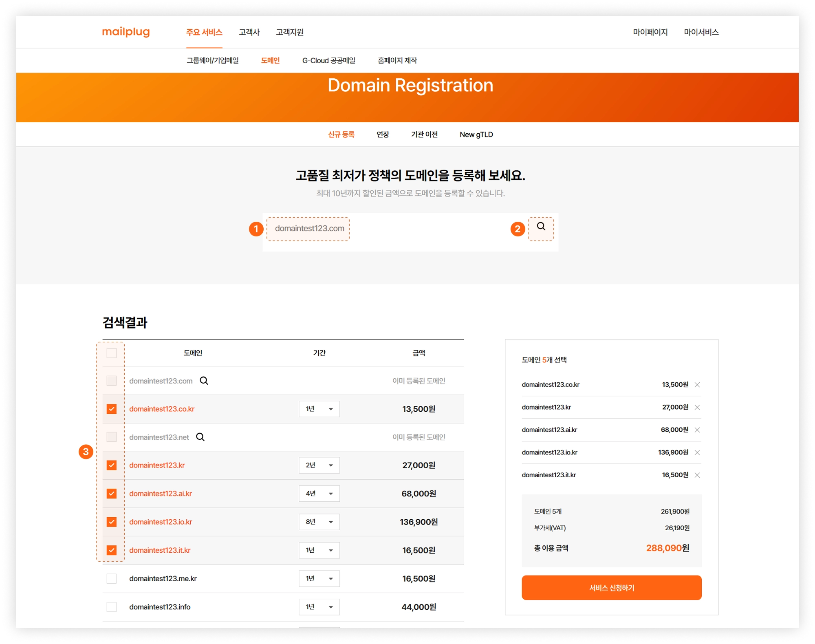Click the mailplug logo
Image resolution: width=815 pixels, height=644 pixels.
tap(126, 32)
